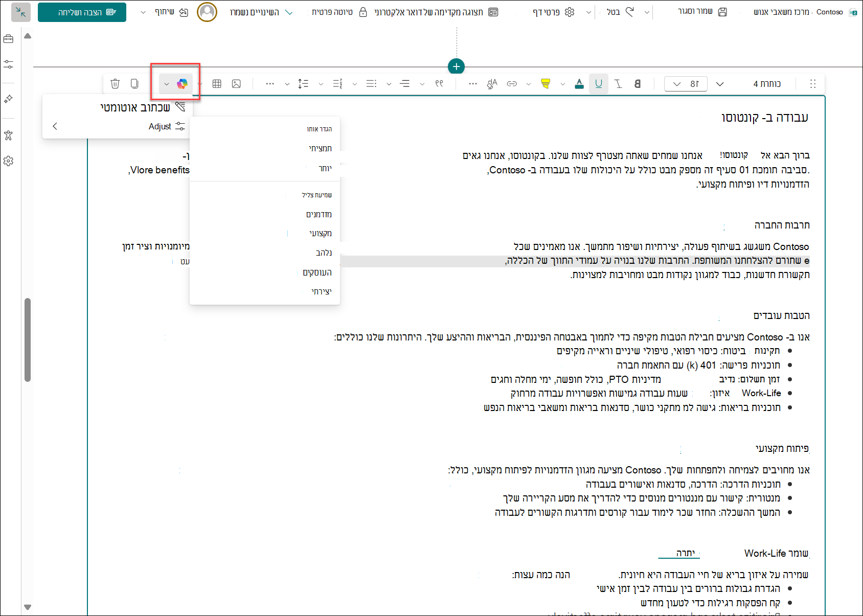Insert an image from the text toolbar
863x616 pixels.
236,84
